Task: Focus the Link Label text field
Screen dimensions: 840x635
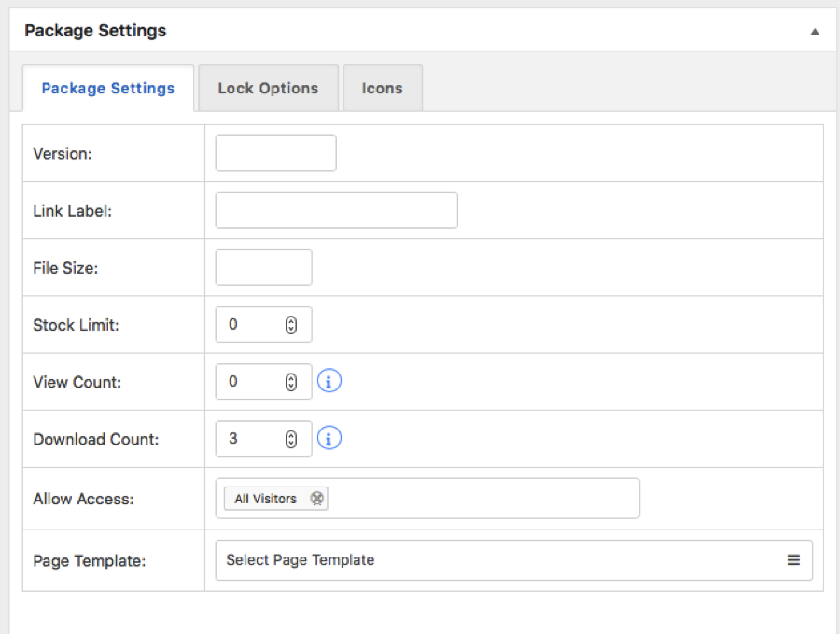Action: [x=336, y=210]
